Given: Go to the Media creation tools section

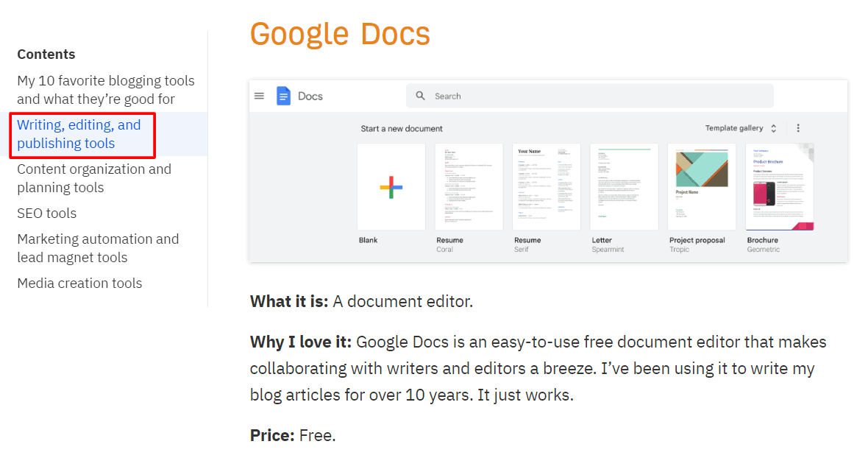Looking at the screenshot, I should 79,283.
